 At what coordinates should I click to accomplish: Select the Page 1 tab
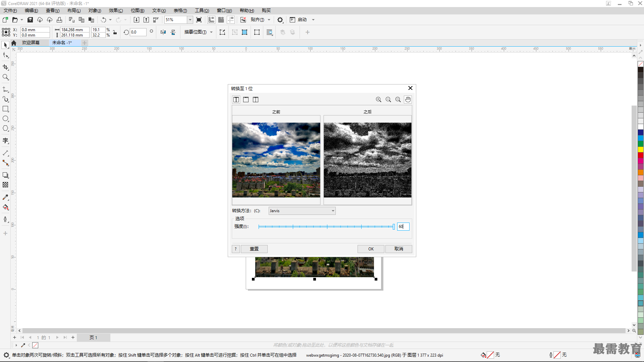(93, 338)
